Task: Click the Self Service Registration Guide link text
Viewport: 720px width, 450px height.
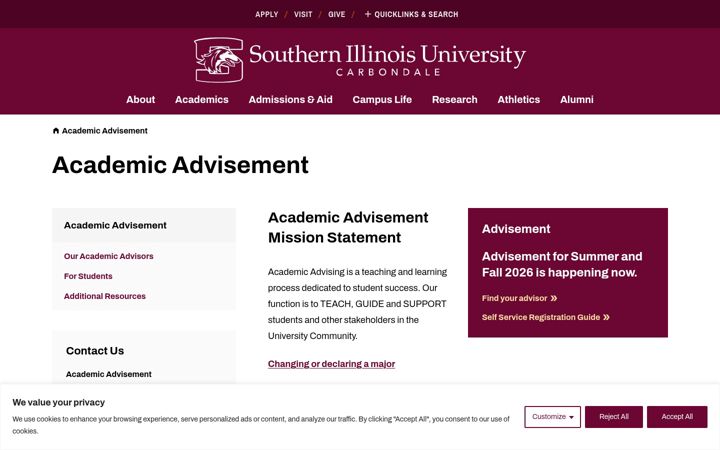Action: coord(541,317)
